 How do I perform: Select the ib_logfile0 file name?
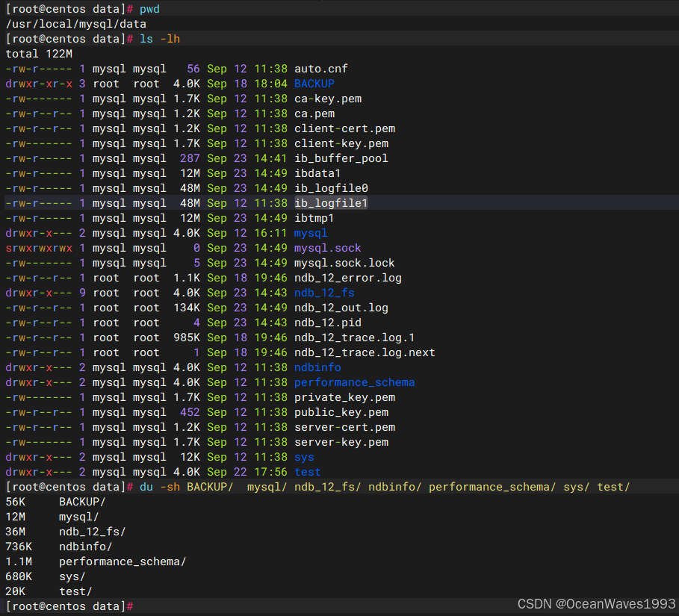click(x=331, y=188)
